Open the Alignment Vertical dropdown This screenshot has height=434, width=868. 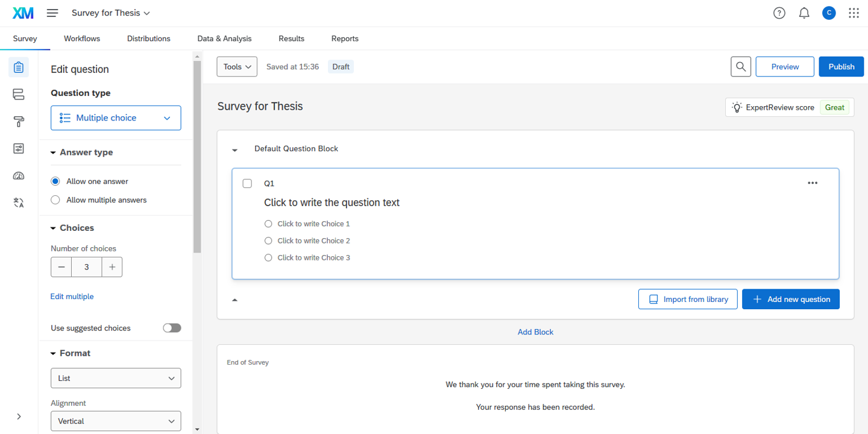pyautogui.click(x=116, y=421)
